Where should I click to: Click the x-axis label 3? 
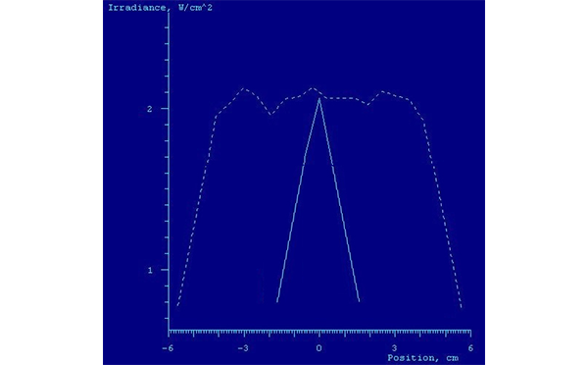[395, 348]
